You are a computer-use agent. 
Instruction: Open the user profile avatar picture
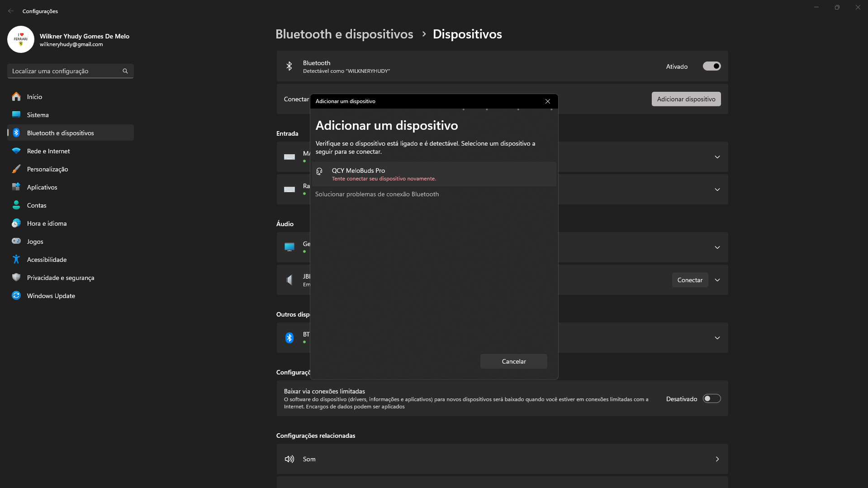tap(21, 39)
